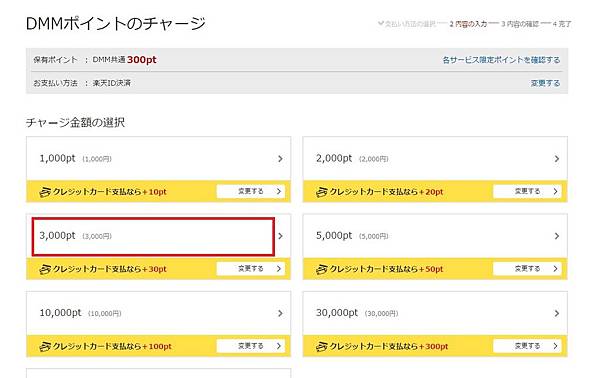Click the +50pt credit card bonus text
Viewport: 600px width, 378px height.
click(386, 269)
